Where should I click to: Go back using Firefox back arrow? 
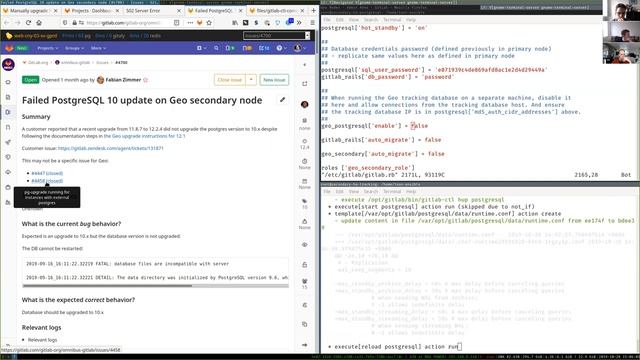tap(7, 23)
